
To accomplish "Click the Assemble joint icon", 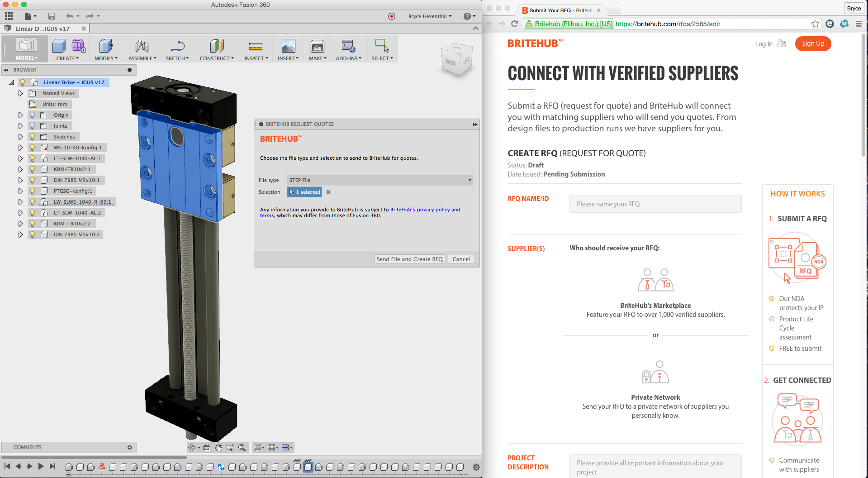I will (x=142, y=46).
